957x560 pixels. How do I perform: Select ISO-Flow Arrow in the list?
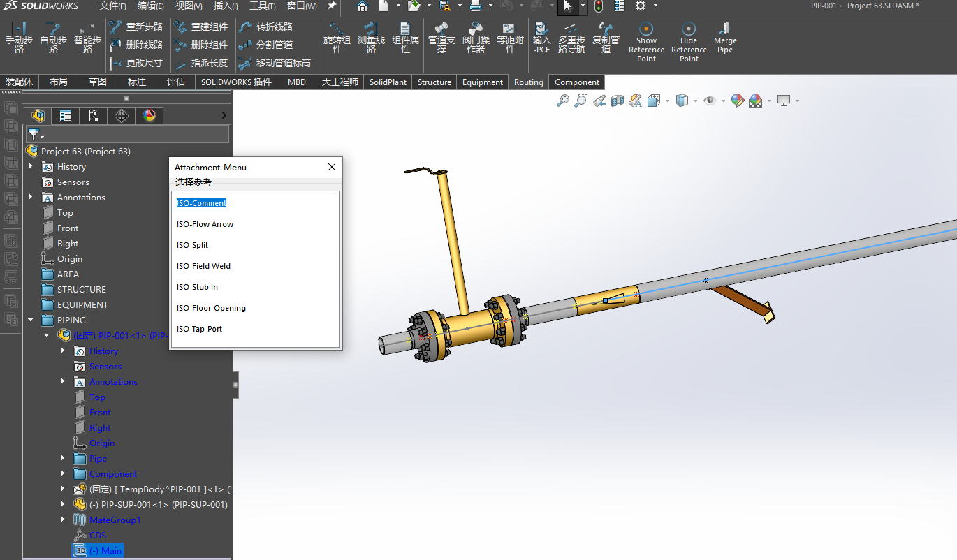tap(205, 224)
